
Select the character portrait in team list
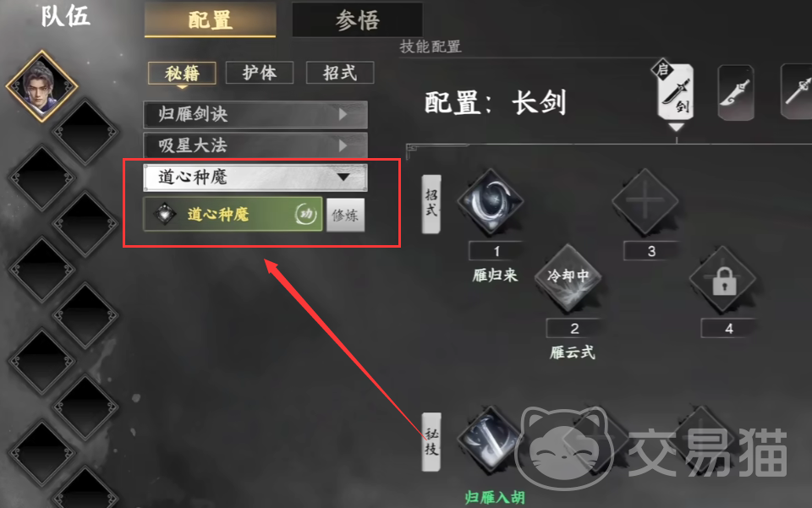[x=42, y=86]
